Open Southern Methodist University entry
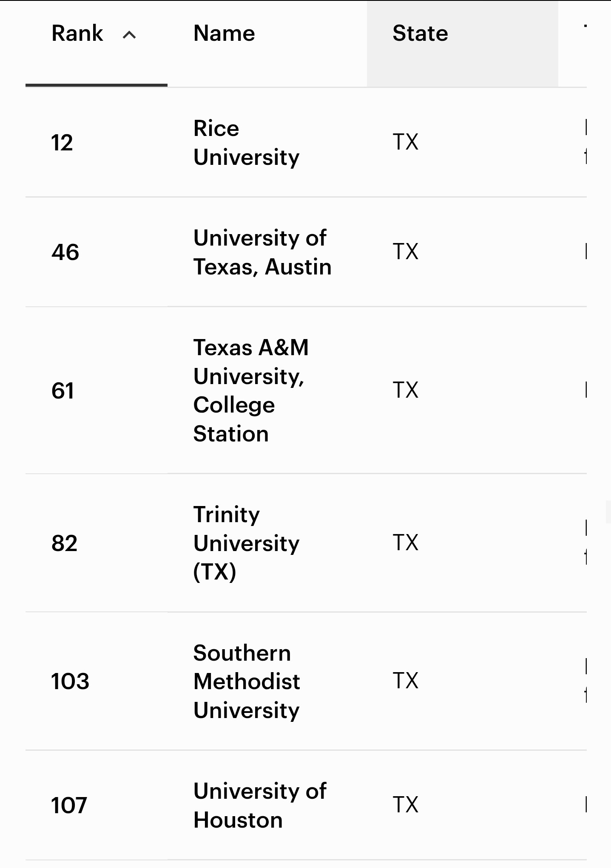This screenshot has height=868, width=611. (246, 681)
